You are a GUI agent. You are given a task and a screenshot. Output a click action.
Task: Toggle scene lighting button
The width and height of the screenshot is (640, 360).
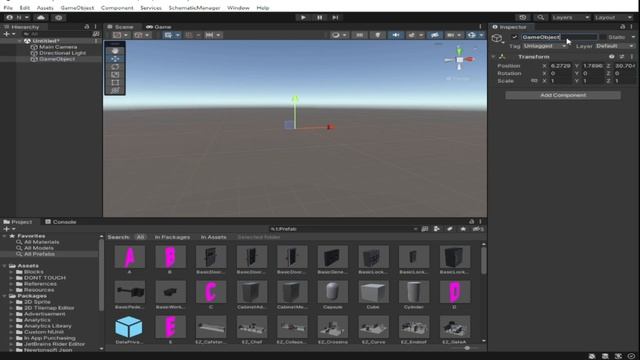(x=378, y=35)
